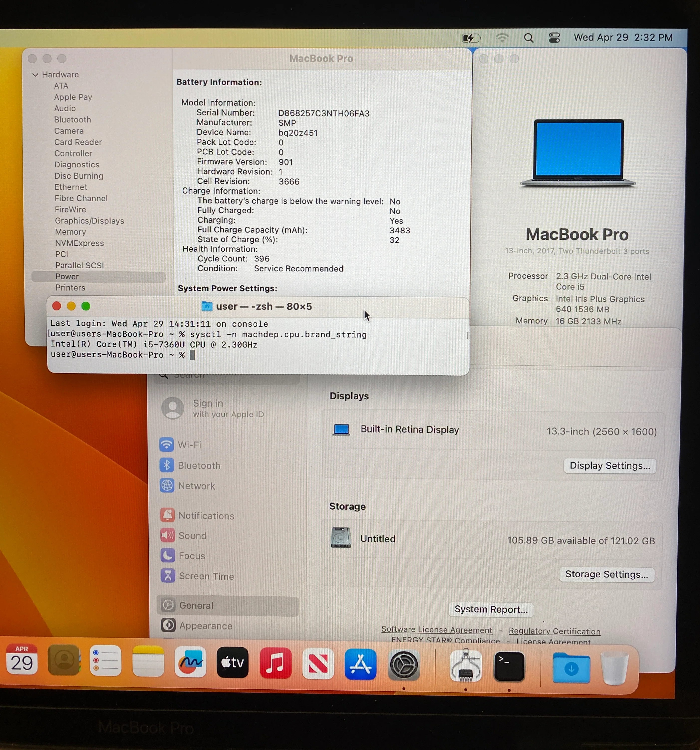Open Spotlight search from the menu bar

point(529,38)
